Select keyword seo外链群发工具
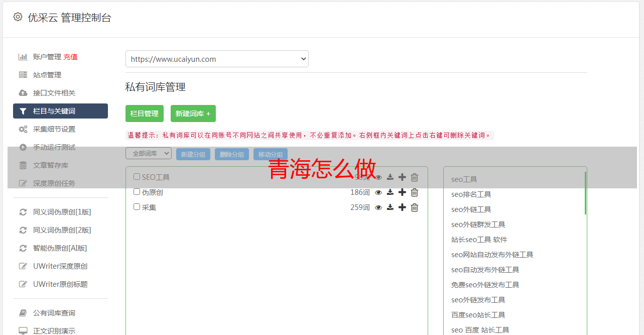The height and width of the screenshot is (335, 644). (478, 225)
